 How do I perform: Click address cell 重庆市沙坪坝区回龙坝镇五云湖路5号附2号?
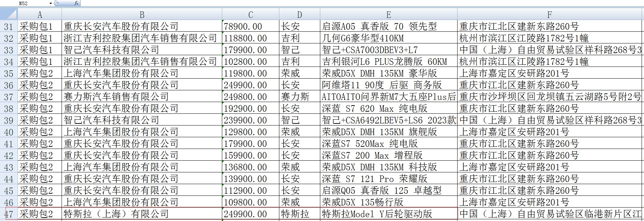coord(549,97)
